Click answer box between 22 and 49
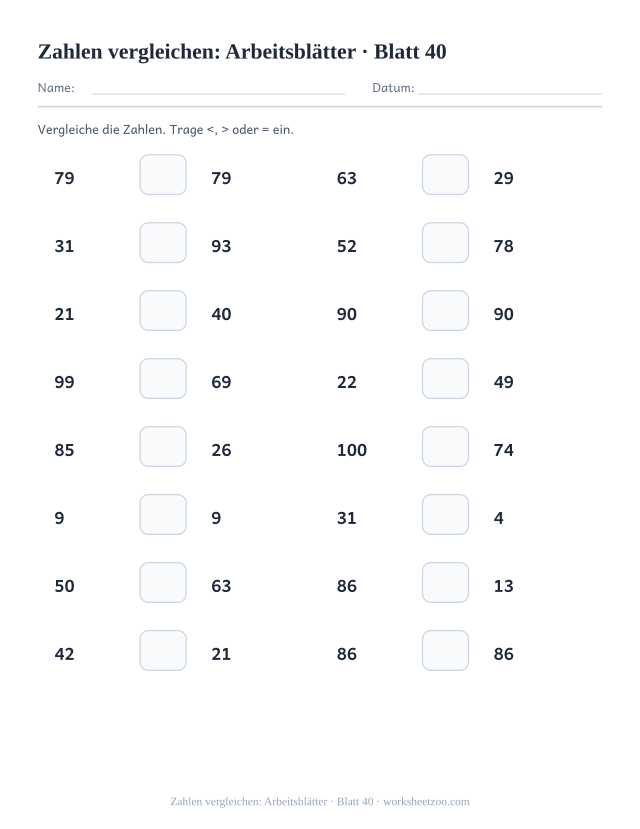Screen dimensions: 640x829 (445, 379)
